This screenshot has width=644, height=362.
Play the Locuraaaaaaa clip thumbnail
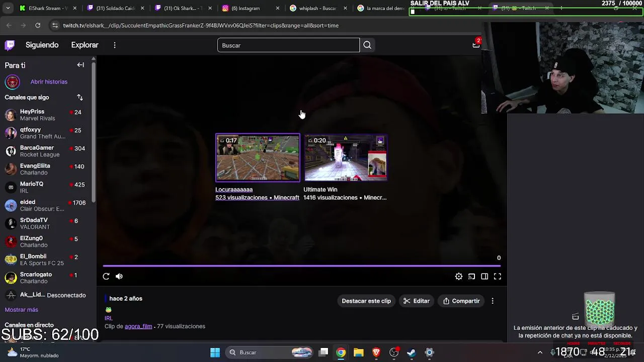click(258, 157)
